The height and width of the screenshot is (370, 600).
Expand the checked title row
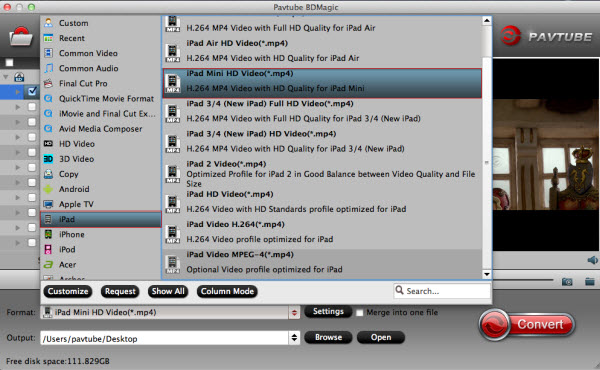18,92
